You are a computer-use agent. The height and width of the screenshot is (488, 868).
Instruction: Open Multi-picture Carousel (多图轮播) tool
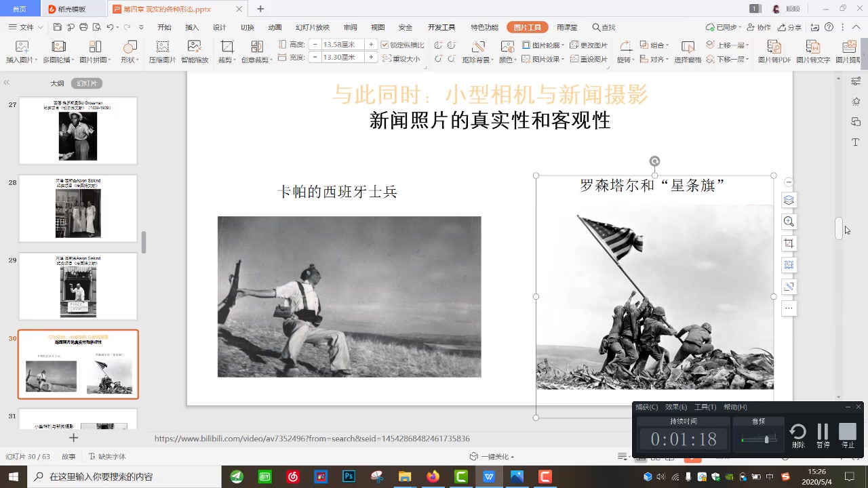coord(58,47)
